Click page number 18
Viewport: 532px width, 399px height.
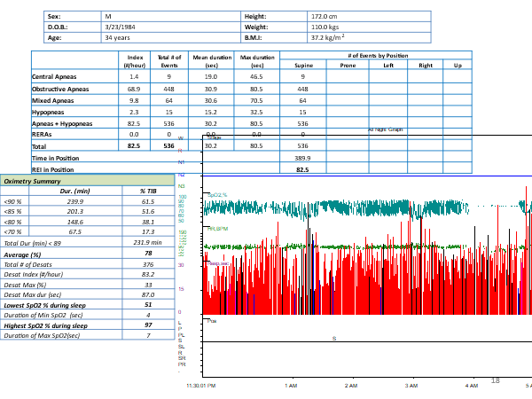pos(496,380)
